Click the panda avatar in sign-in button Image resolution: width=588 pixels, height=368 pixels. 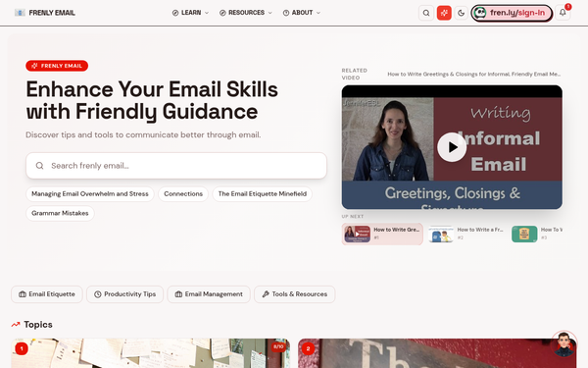coord(479,13)
